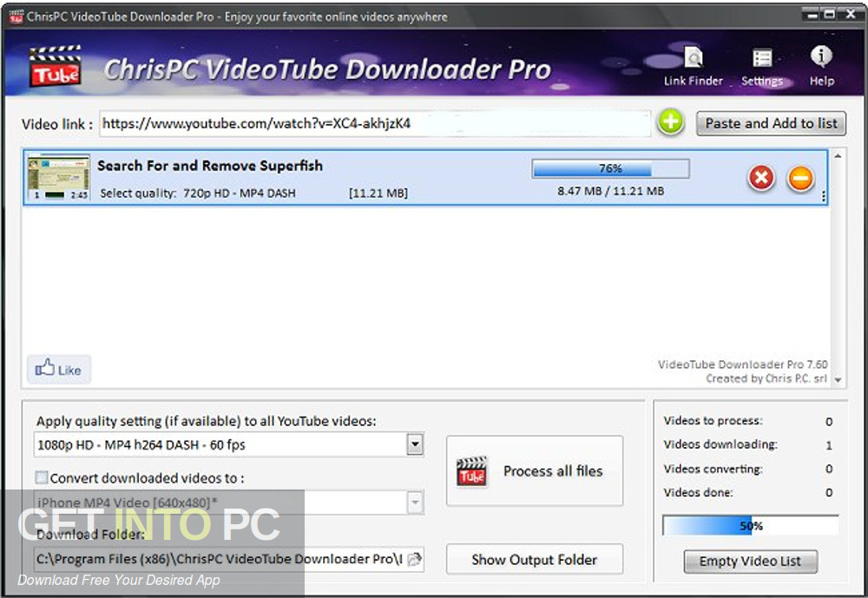Click the thumbs-up Like button

click(59, 370)
